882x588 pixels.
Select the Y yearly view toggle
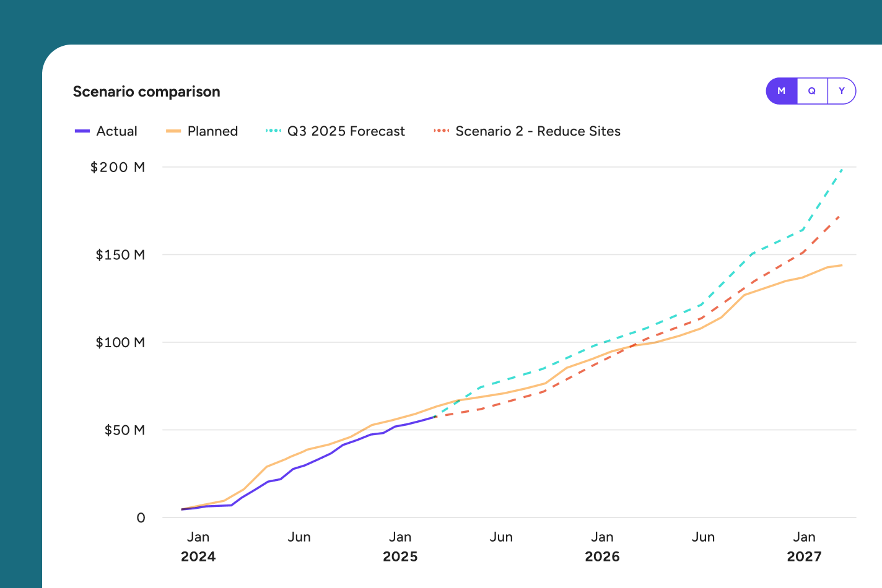pos(841,91)
